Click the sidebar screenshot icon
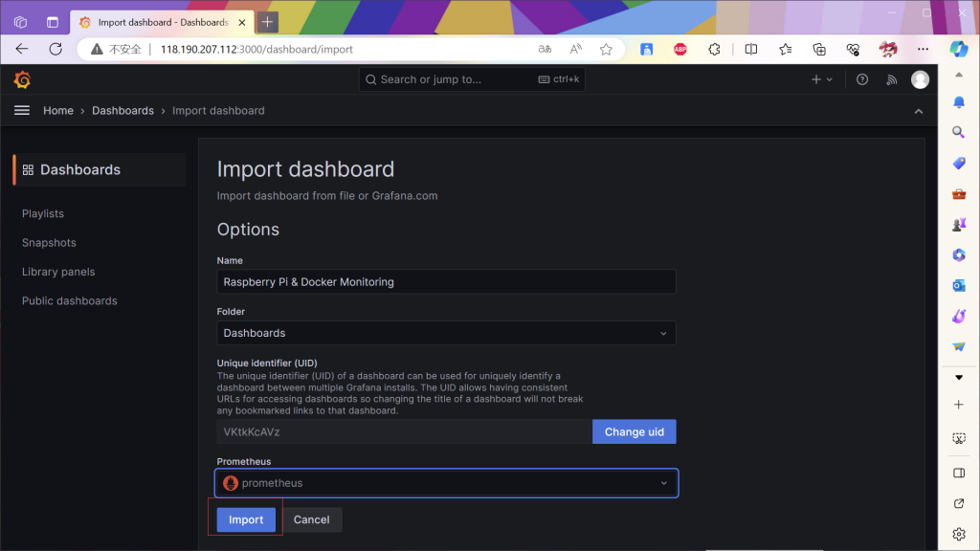 click(x=959, y=438)
